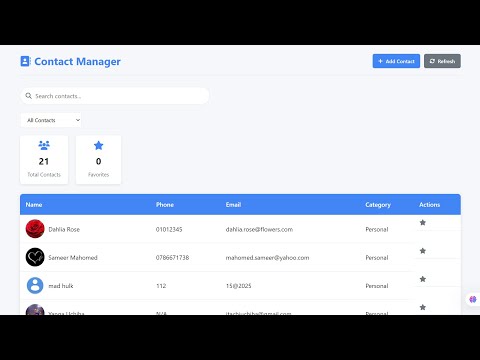
Task: Click the Actions column header
Action: click(429, 205)
